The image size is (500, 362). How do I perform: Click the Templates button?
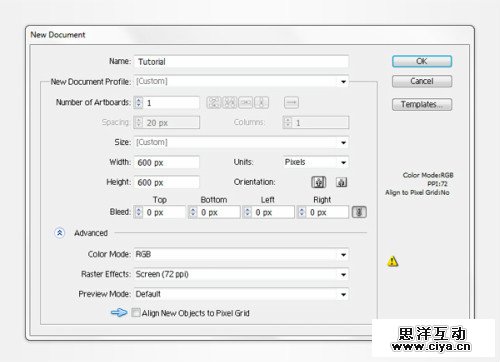[x=422, y=104]
